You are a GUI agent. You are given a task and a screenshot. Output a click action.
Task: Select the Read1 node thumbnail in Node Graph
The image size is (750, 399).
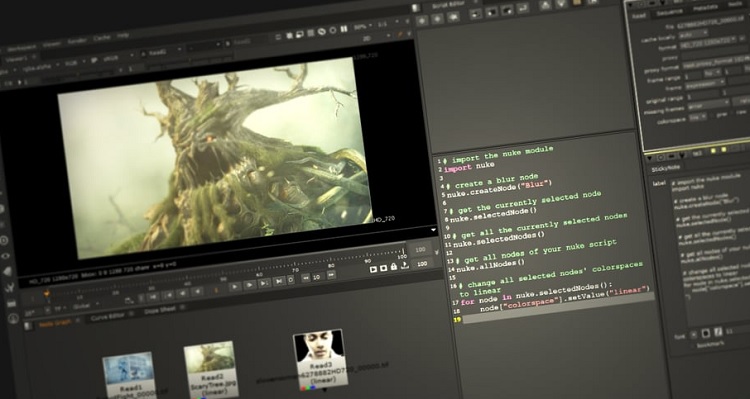(129, 375)
